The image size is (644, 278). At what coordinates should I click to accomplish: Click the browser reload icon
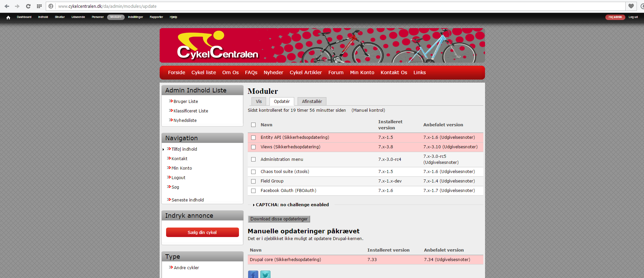pyautogui.click(x=28, y=6)
